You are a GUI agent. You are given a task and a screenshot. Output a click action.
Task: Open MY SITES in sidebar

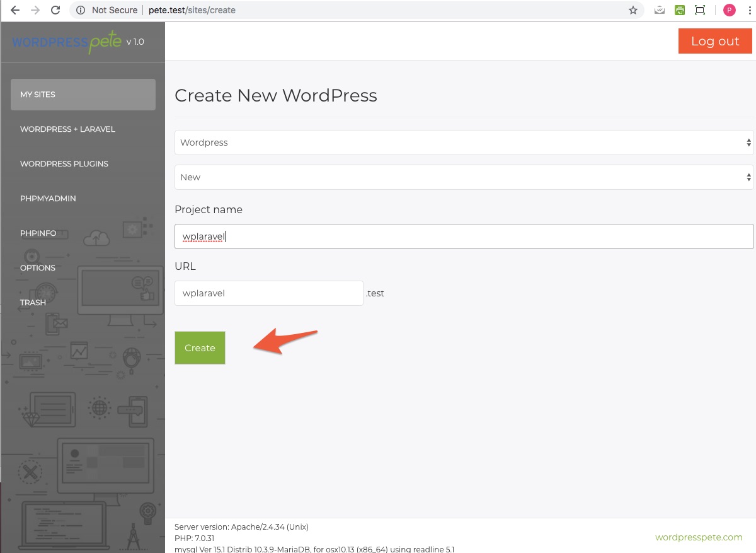tap(83, 95)
